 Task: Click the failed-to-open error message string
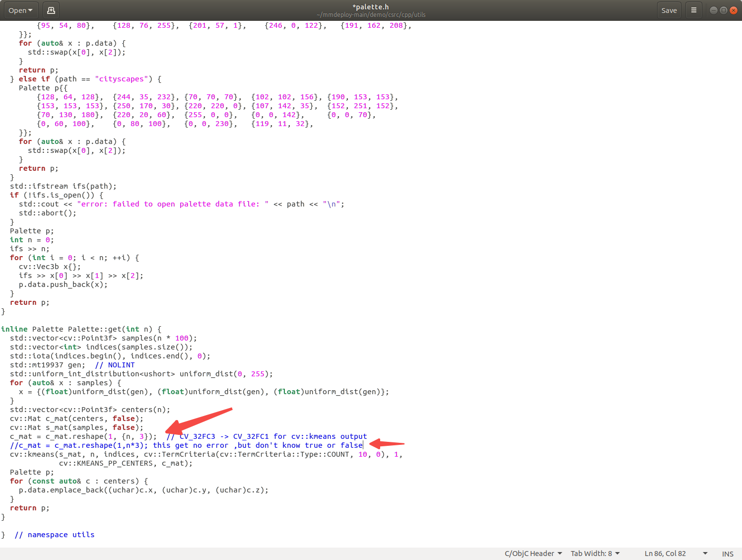point(174,204)
